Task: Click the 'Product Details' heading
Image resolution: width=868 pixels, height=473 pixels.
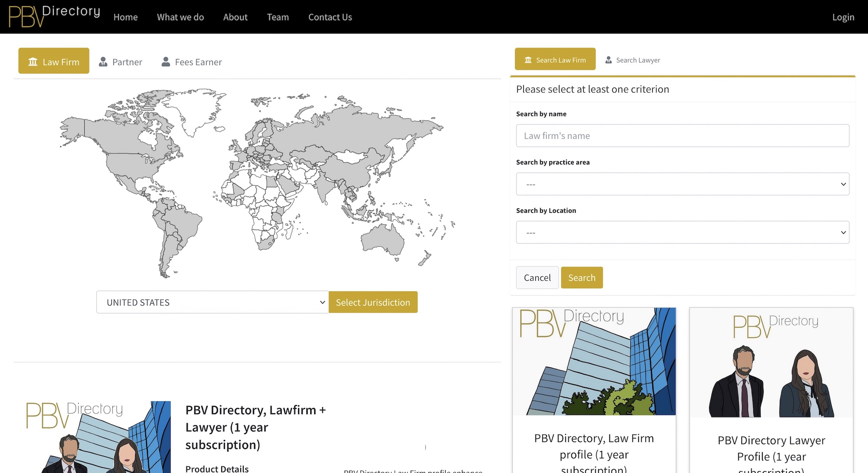Action: pyautogui.click(x=217, y=469)
